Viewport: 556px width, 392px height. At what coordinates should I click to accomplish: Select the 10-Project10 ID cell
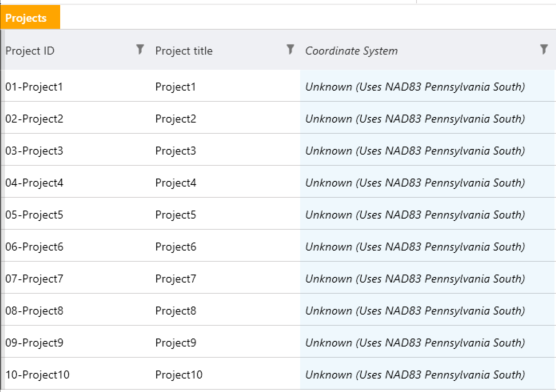[76, 374]
